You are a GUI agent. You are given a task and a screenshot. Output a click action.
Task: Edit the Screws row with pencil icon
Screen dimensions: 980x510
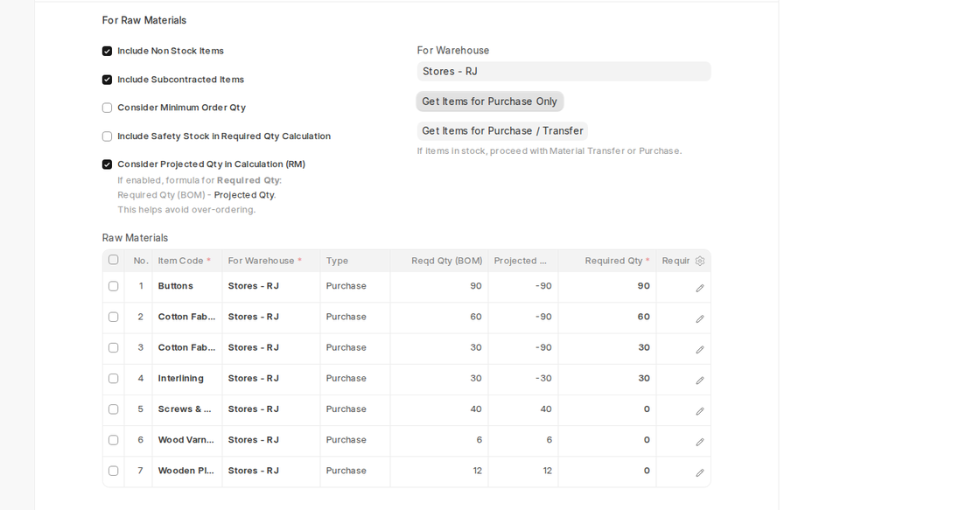700,411
